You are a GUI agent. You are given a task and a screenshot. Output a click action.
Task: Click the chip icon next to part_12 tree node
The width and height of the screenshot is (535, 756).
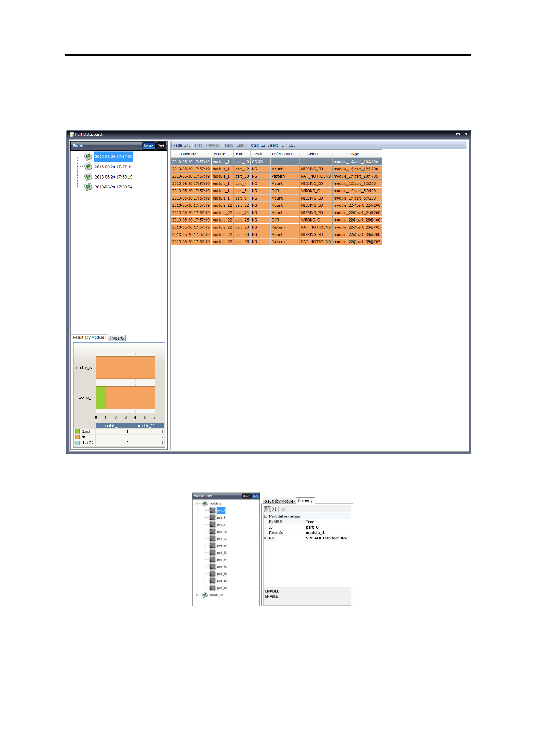[213, 538]
